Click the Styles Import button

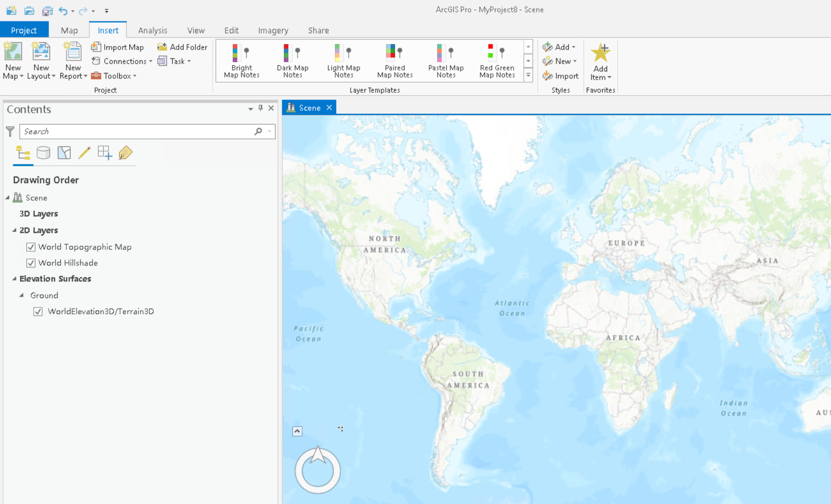[x=561, y=76]
